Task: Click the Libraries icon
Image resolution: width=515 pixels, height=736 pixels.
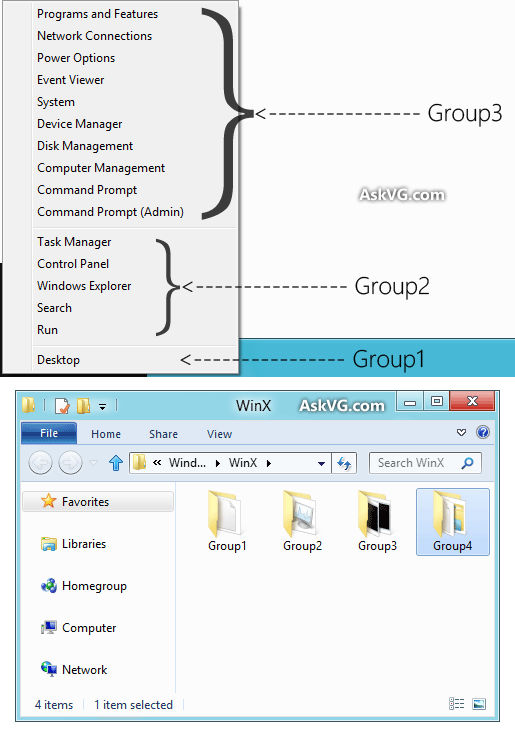Action: pyautogui.click(x=49, y=544)
